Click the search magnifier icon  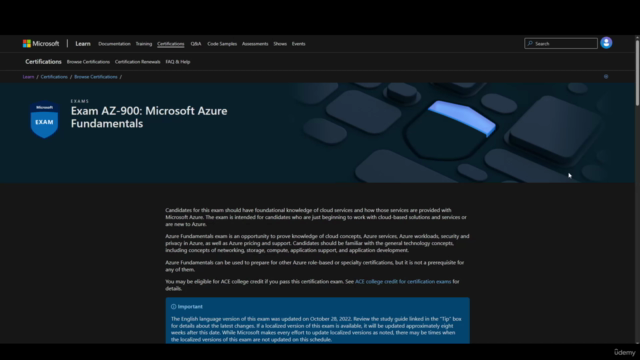click(x=530, y=44)
